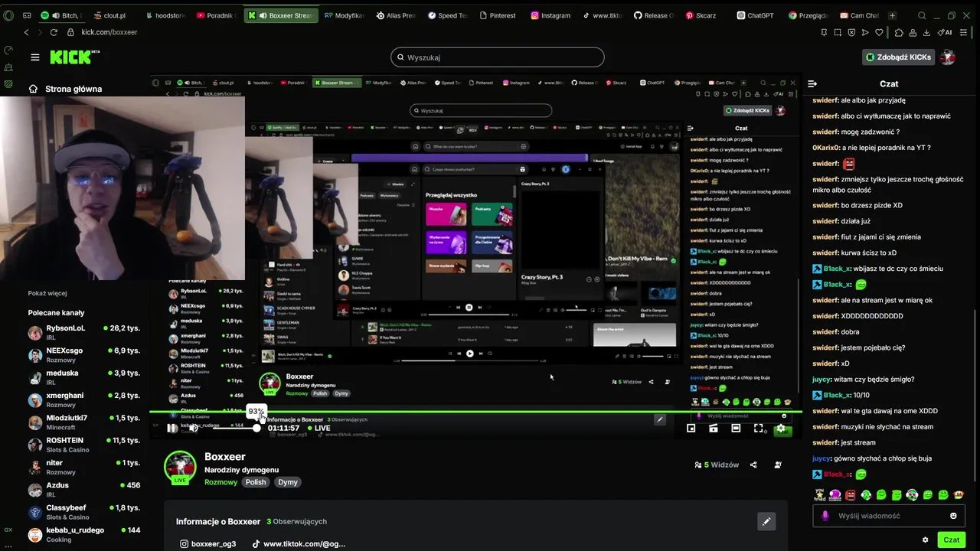Click the pencil edit icon in Informacje o Boxxeer
Viewport: 980px width, 551px height.
766,522
